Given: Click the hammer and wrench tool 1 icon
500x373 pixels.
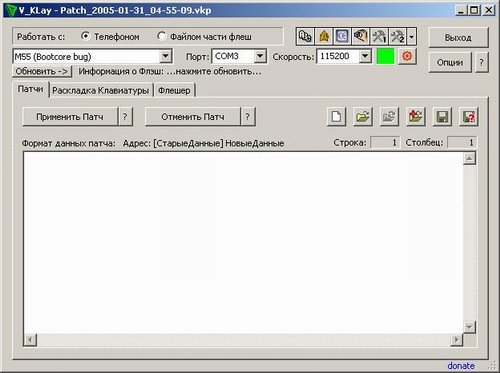Looking at the screenshot, I should tap(379, 36).
